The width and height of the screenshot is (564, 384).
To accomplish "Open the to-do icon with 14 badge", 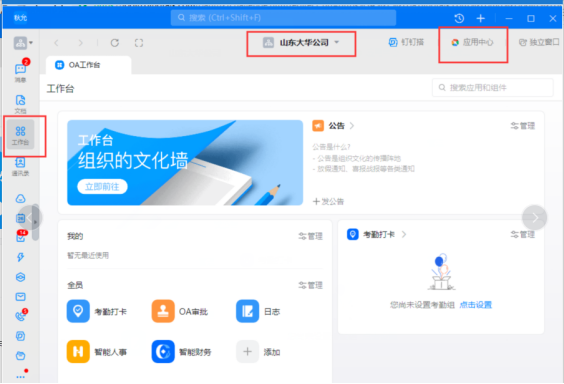I will coord(21,236).
